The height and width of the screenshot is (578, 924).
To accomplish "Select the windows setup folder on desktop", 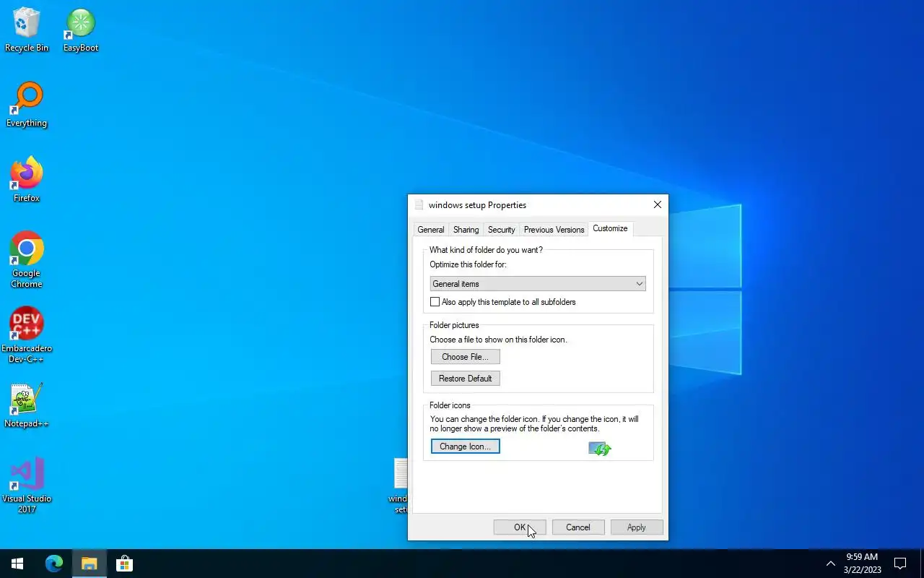I will click(400, 486).
